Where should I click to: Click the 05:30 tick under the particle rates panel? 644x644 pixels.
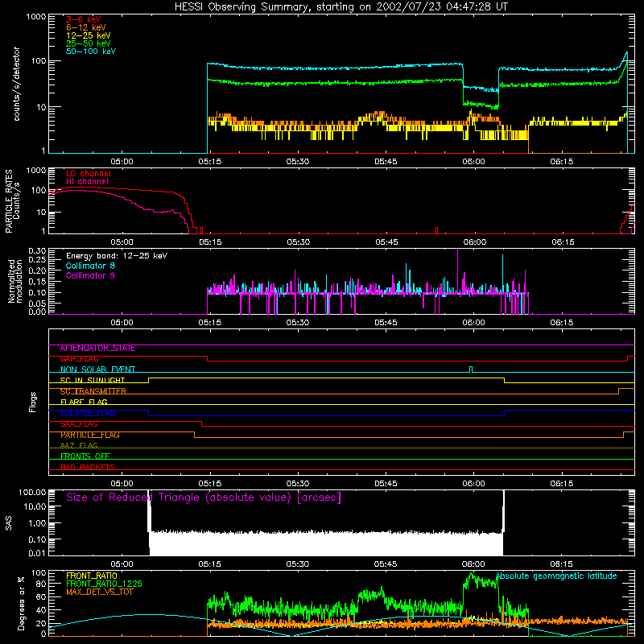tap(298, 242)
